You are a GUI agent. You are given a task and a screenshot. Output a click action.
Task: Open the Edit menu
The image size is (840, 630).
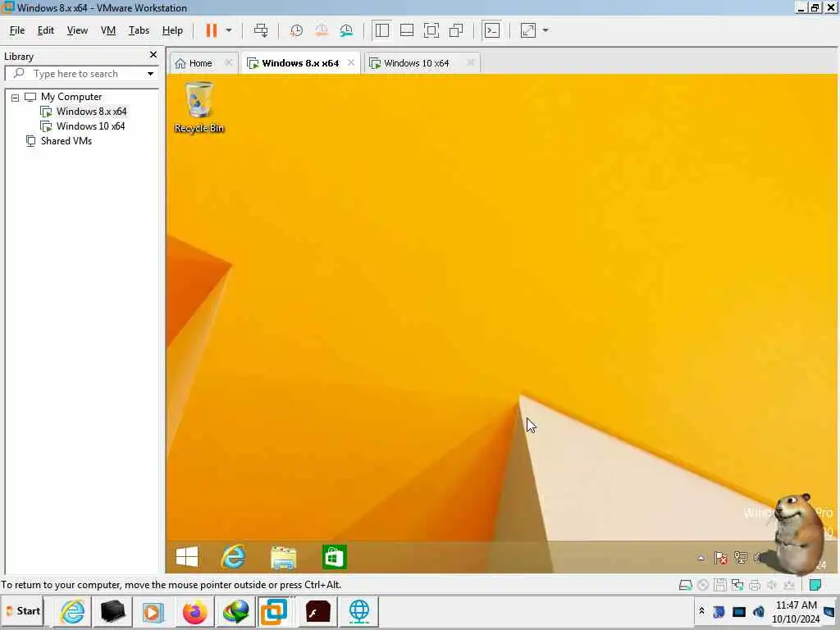click(46, 30)
